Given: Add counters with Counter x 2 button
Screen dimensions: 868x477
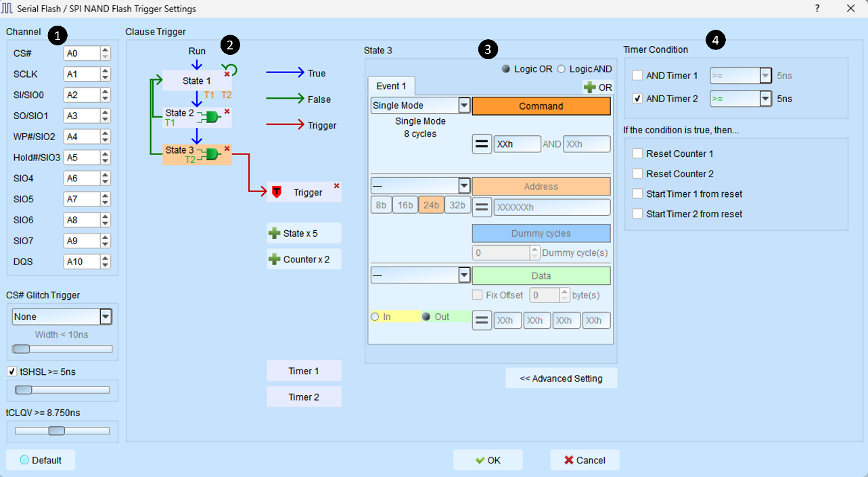Looking at the screenshot, I should (x=304, y=259).
